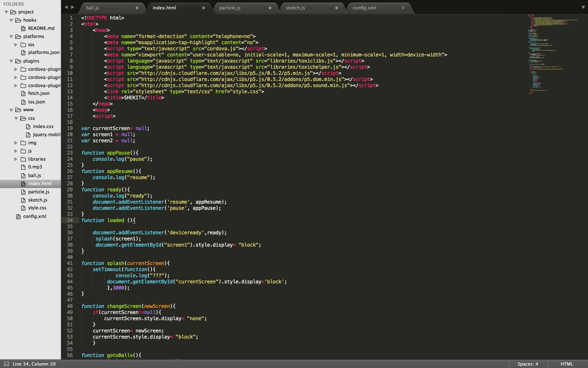The height and width of the screenshot is (368, 588).
Task: Collapse the platforms folder tree
Action: (11, 36)
